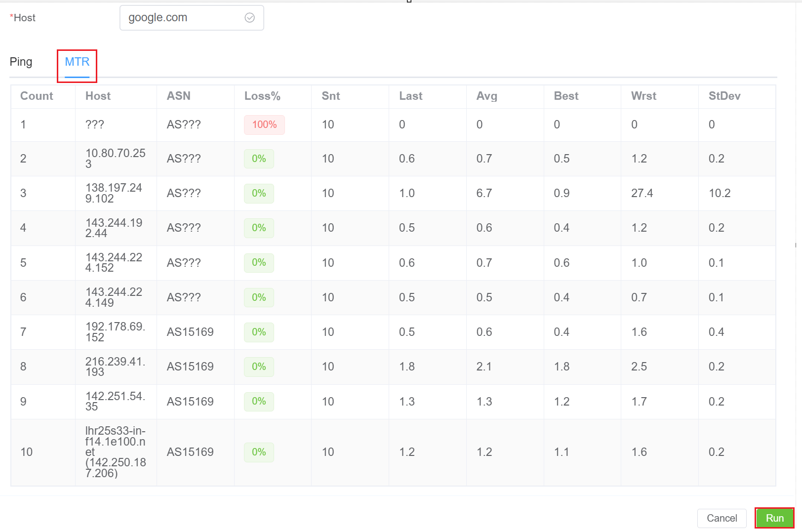Click the 0% loss badge for hop 2
Viewport: 802px width, 532px height.
pos(259,159)
